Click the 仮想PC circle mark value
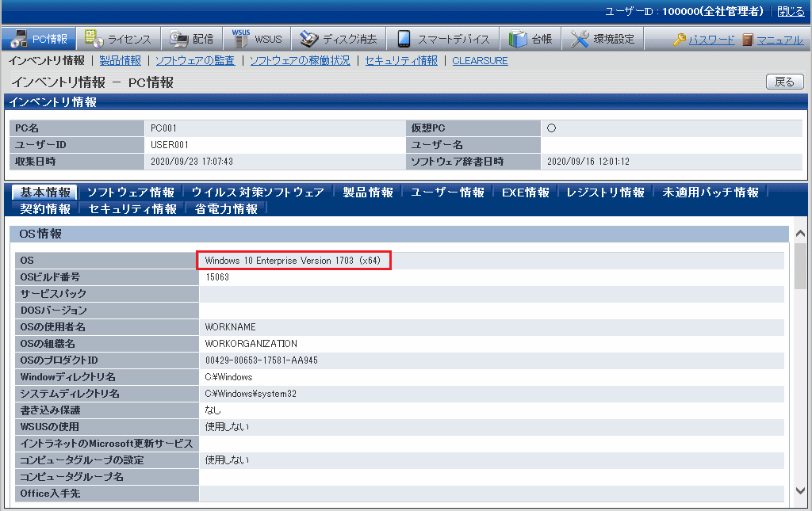This screenshot has height=511, width=812. tap(552, 128)
